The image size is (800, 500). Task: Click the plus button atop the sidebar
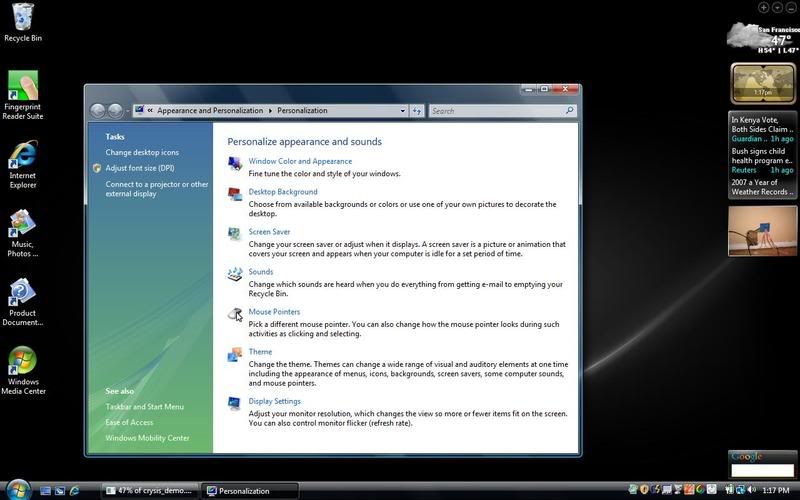pos(763,8)
